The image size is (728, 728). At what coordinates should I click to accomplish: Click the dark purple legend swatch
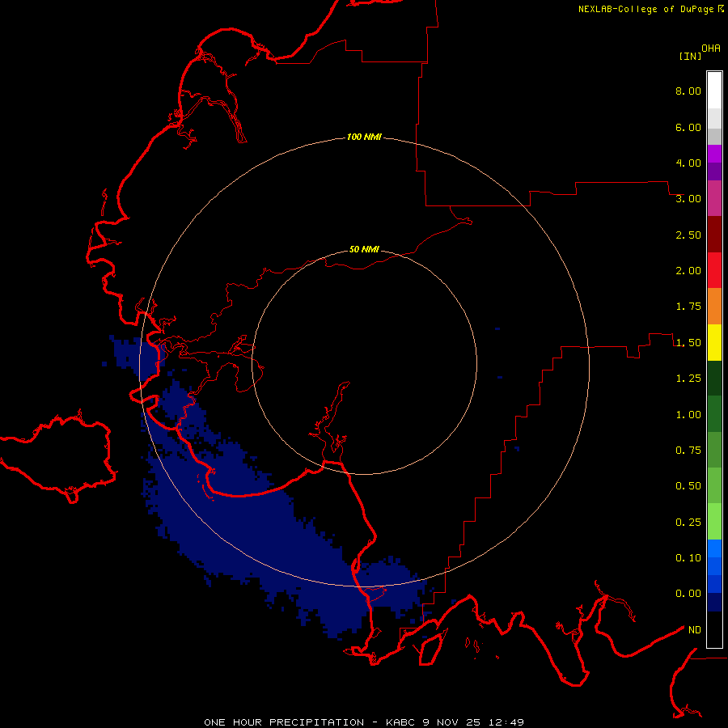pyautogui.click(x=714, y=171)
